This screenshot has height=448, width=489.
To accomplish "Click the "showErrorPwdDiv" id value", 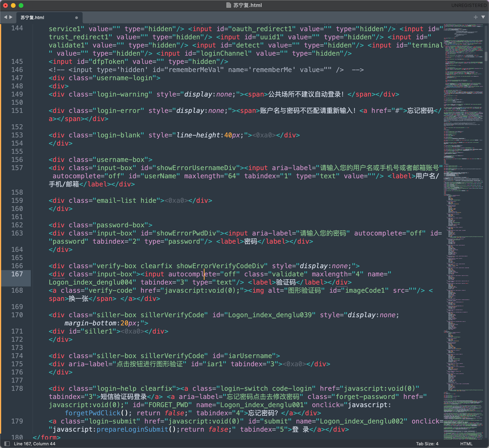I will point(186,233).
